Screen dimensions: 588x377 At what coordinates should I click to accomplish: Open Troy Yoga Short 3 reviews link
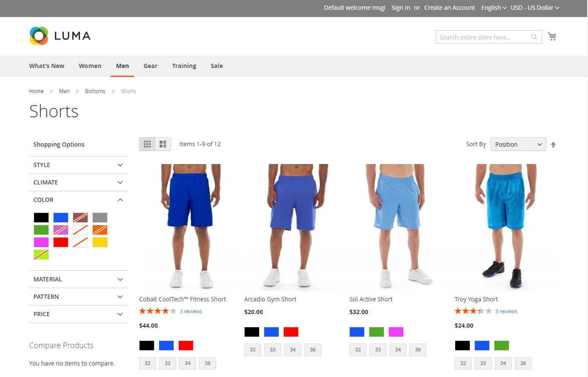click(506, 312)
